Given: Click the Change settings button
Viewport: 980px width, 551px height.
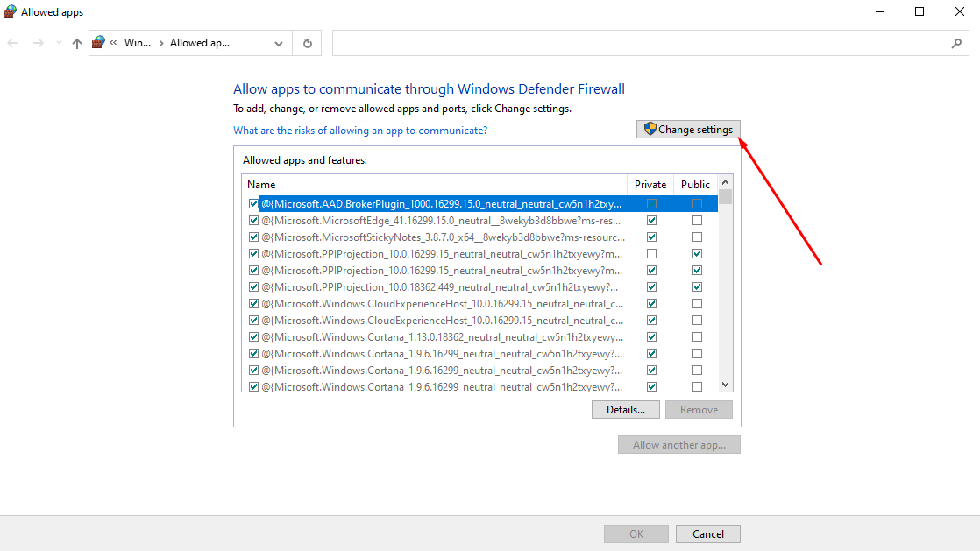Looking at the screenshot, I should 688,130.
